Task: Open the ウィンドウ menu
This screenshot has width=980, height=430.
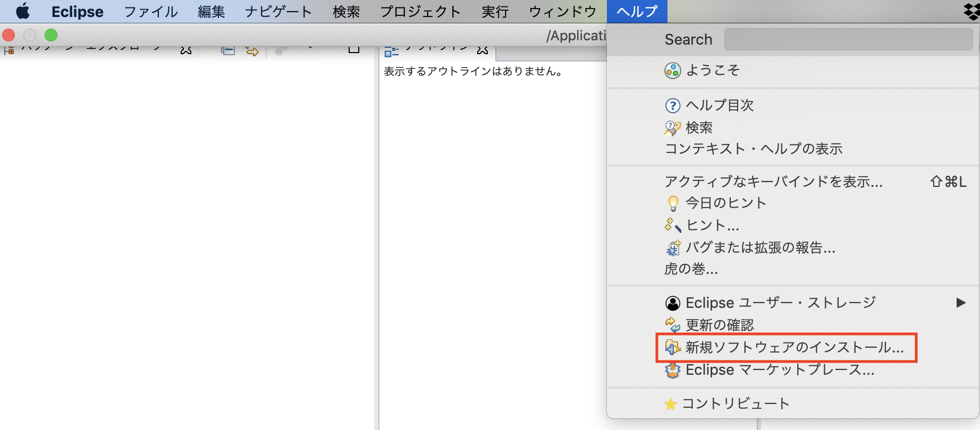Action: tap(563, 11)
